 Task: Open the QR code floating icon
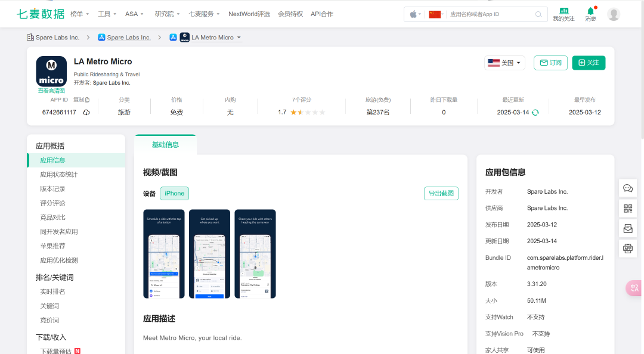coord(628,208)
